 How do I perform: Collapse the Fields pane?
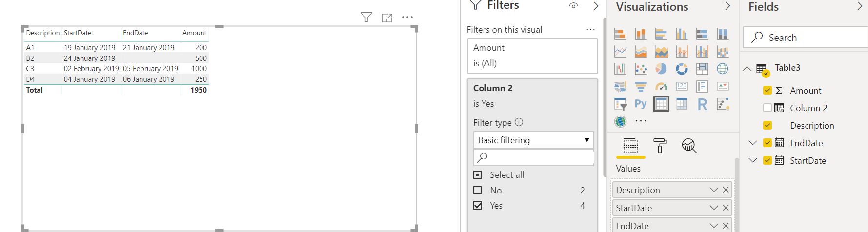[x=860, y=6]
